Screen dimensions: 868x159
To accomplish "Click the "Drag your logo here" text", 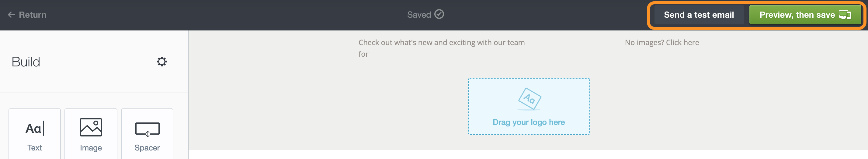I will coord(529,122).
